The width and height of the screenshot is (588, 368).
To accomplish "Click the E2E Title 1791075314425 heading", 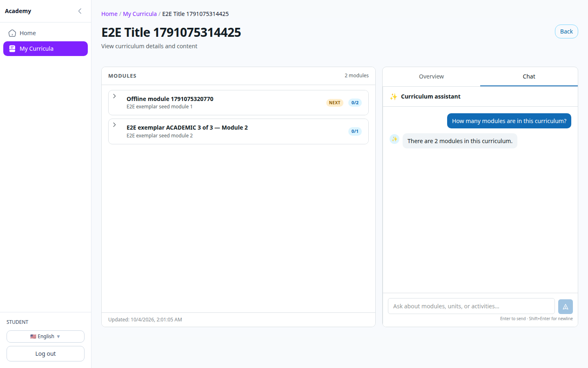I will [171, 32].
